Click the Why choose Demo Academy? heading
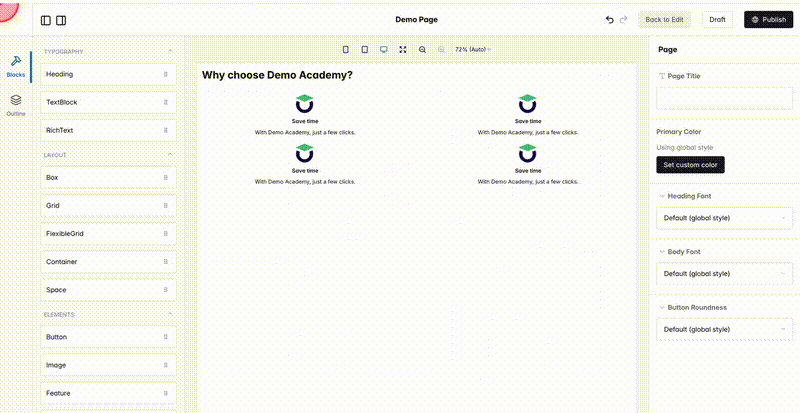 click(x=277, y=75)
